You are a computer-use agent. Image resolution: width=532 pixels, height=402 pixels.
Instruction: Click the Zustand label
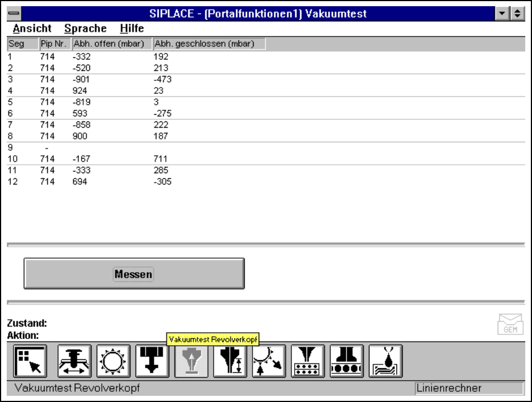click(x=27, y=323)
